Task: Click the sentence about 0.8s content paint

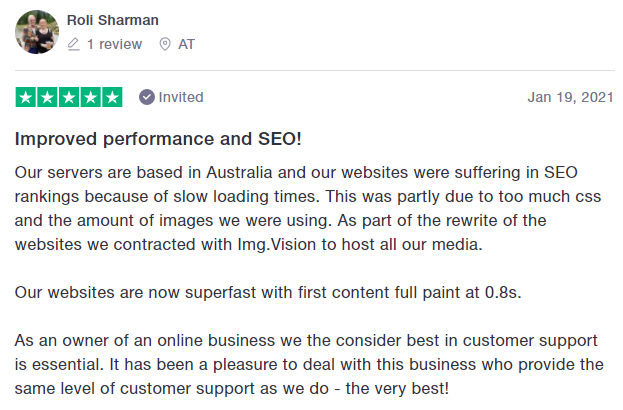Action: coord(268,293)
